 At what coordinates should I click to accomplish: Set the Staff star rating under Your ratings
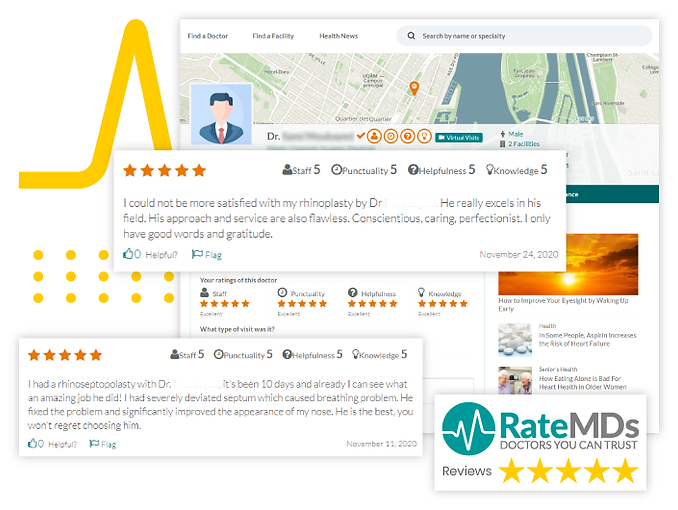tap(225, 304)
